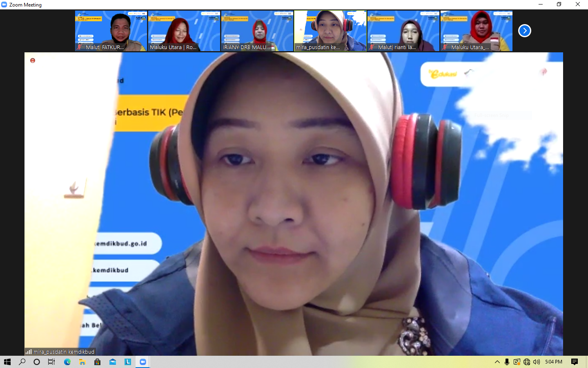The width and height of the screenshot is (588, 368).
Task: Select the mira_pusdatin ke... speaker thumbnail
Action: click(330, 31)
